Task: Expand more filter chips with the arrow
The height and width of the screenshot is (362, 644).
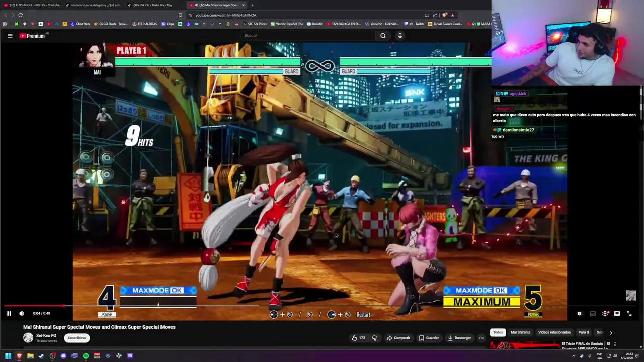Action: pos(611,333)
